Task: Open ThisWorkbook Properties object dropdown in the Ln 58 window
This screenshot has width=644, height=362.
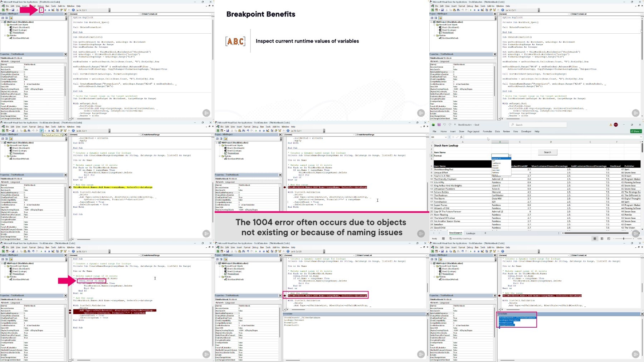Action: (65, 299)
